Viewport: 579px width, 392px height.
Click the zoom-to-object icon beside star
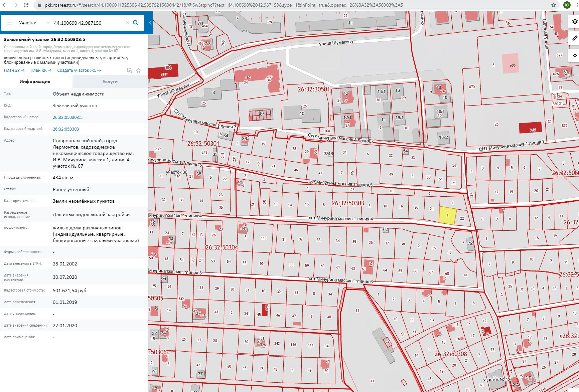[x=129, y=70]
